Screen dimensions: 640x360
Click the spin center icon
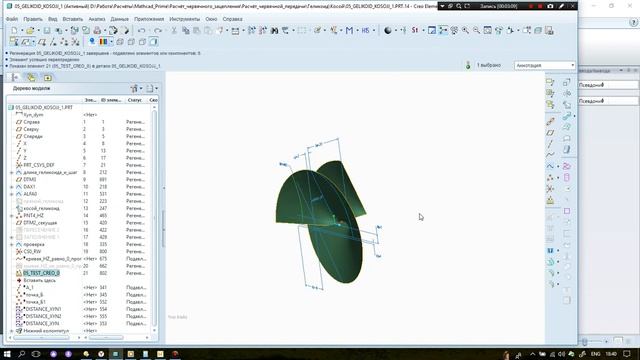(443, 30)
